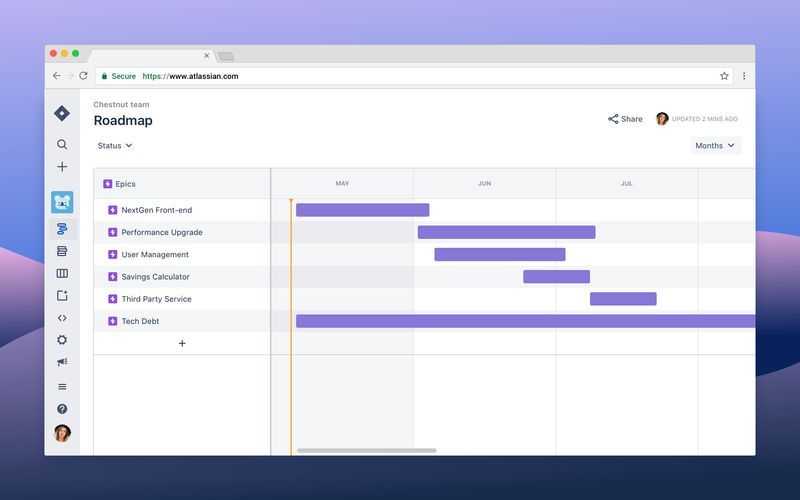
Task: Select the User Management epic name
Action: tap(155, 254)
